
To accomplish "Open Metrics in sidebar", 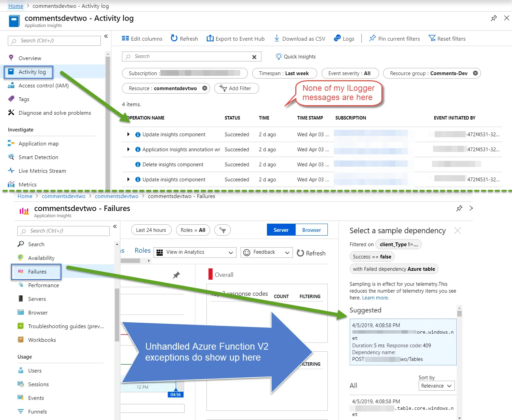I will click(27, 184).
